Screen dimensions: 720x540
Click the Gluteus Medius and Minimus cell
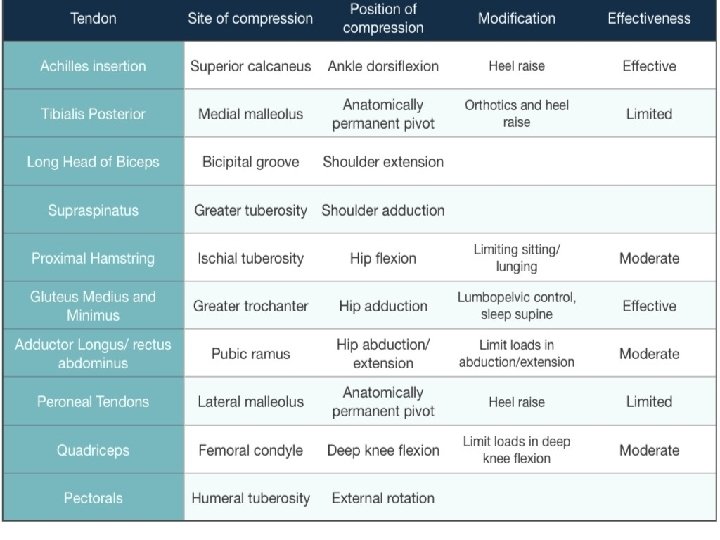93,306
